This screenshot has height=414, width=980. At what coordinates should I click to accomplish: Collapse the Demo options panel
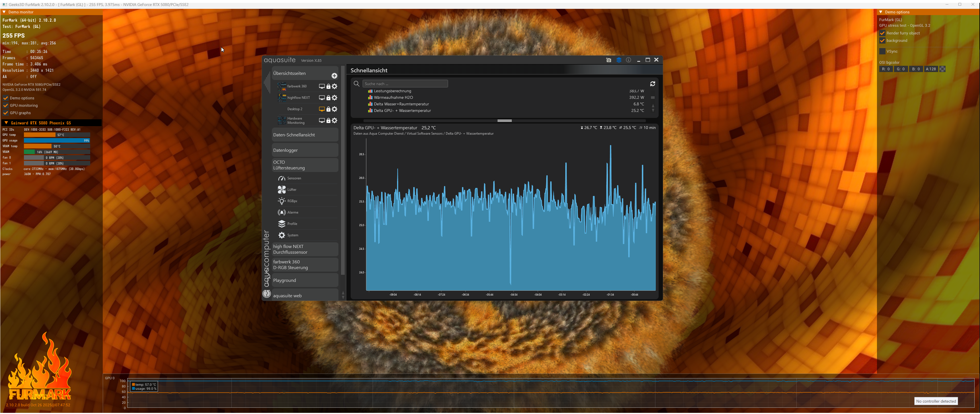click(881, 12)
